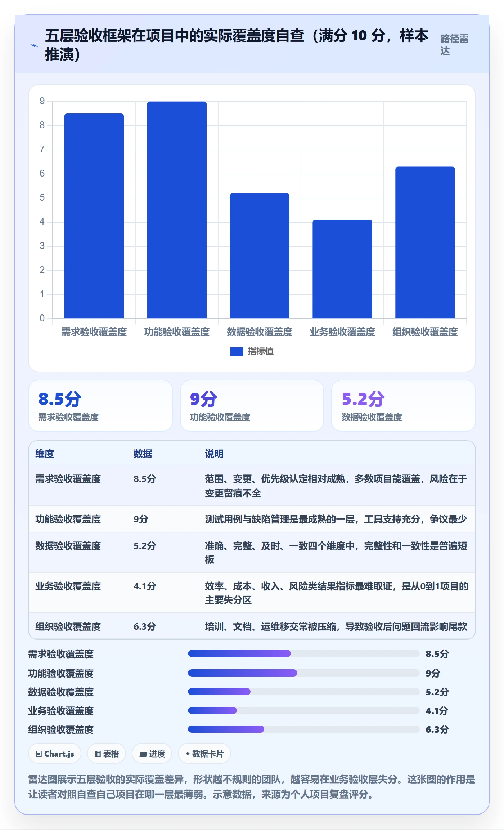Viewport: 504px width, 830px height.
Task: Click the 需求验收覆盖度 progress bar
Action: pyautogui.click(x=304, y=653)
